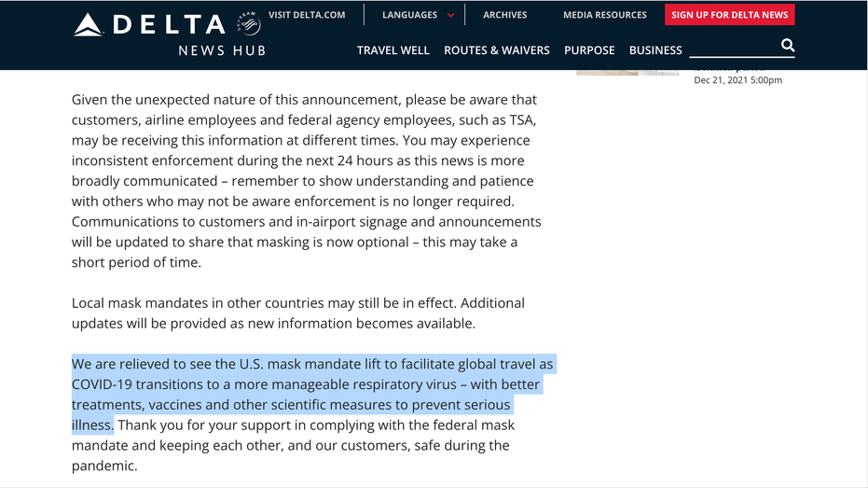The height and width of the screenshot is (488, 868).
Task: Click inside the search text field
Action: [734, 47]
